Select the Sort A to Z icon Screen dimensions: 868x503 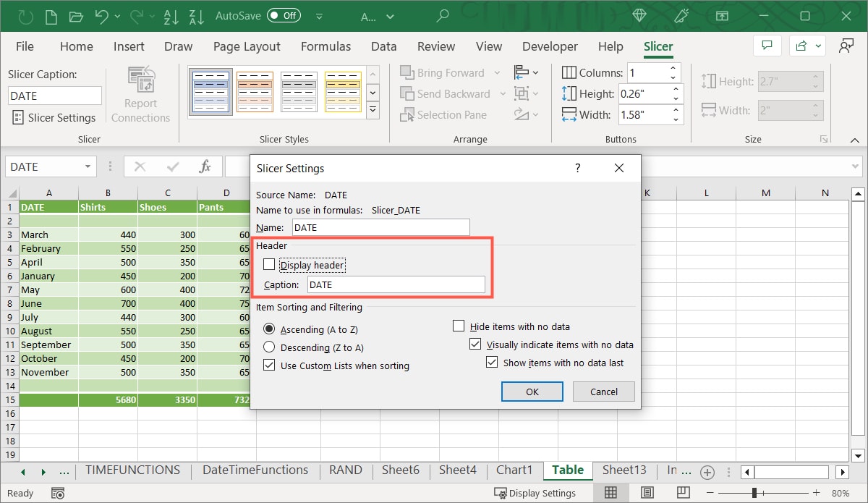(171, 15)
